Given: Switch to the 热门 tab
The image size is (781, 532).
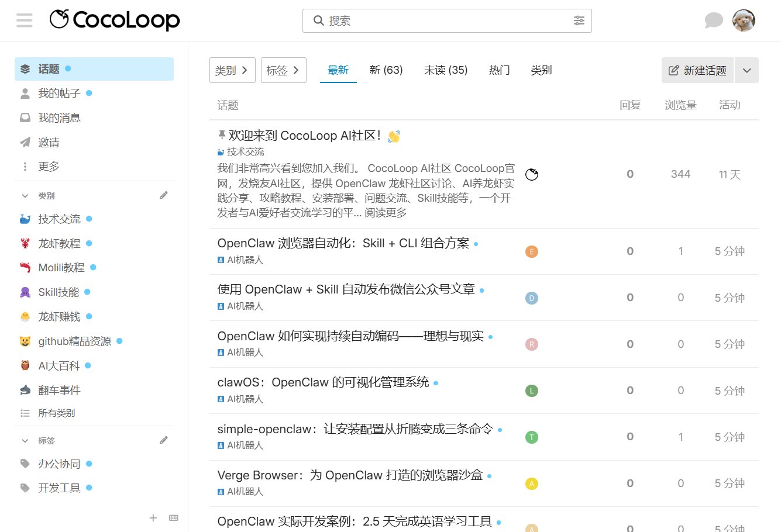Looking at the screenshot, I should (498, 70).
